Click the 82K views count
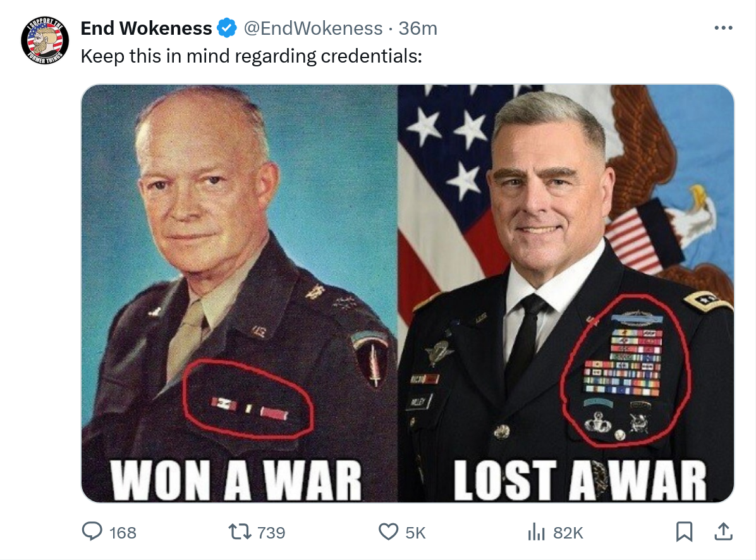 click(x=568, y=533)
